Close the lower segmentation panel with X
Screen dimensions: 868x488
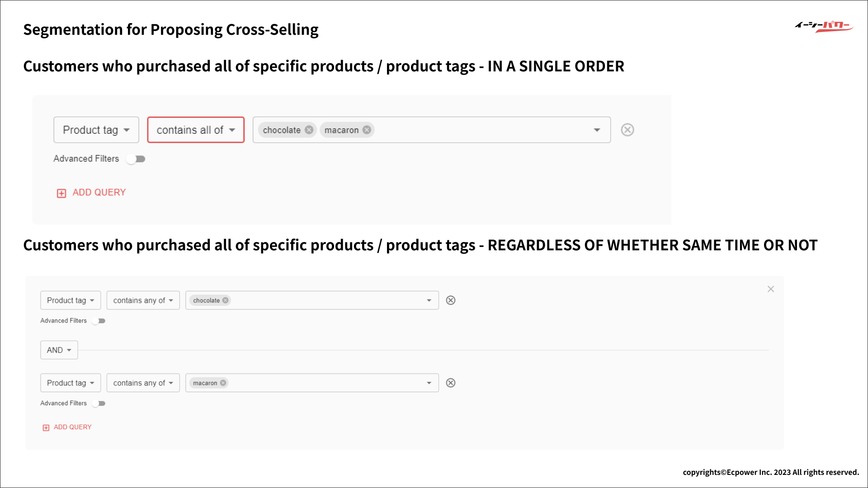click(770, 289)
